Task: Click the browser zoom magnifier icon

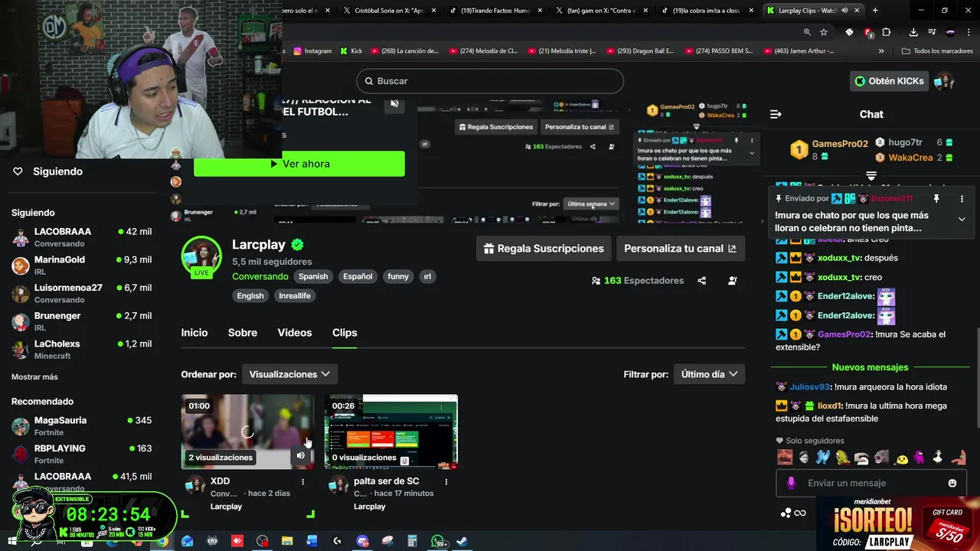Action: (x=807, y=32)
